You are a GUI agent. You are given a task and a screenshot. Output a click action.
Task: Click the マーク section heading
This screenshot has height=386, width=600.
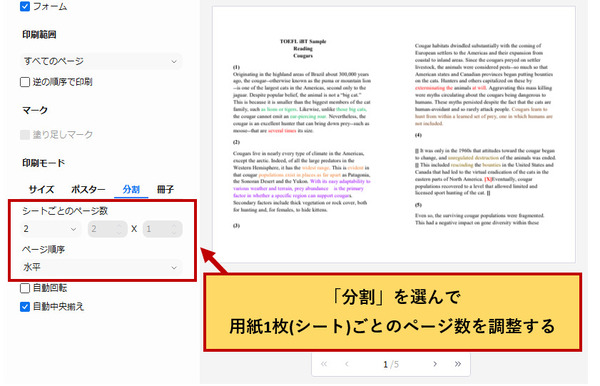35,110
